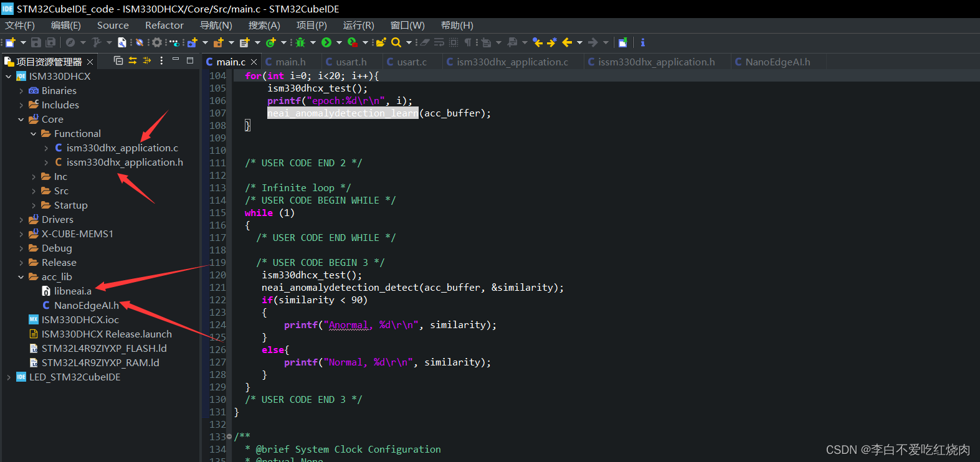Open the project explorer View Menu dots
The image size is (980, 462).
pyautogui.click(x=161, y=60)
